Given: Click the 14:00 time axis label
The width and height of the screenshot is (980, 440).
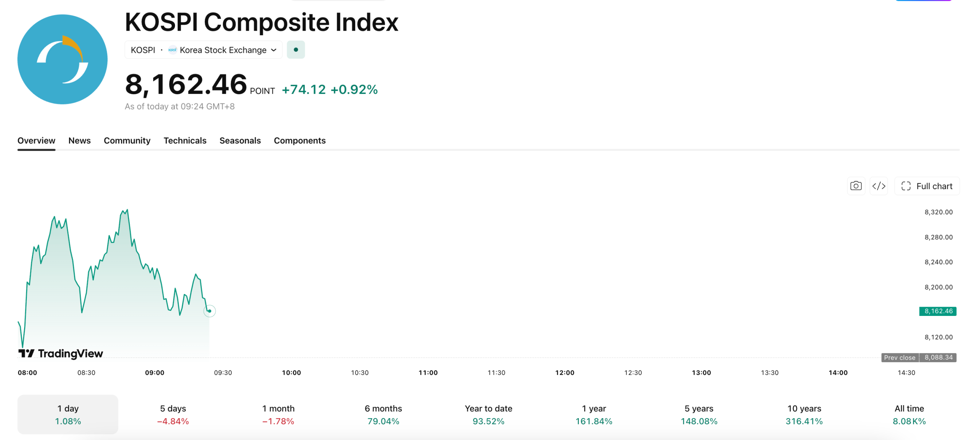Looking at the screenshot, I should tap(838, 373).
